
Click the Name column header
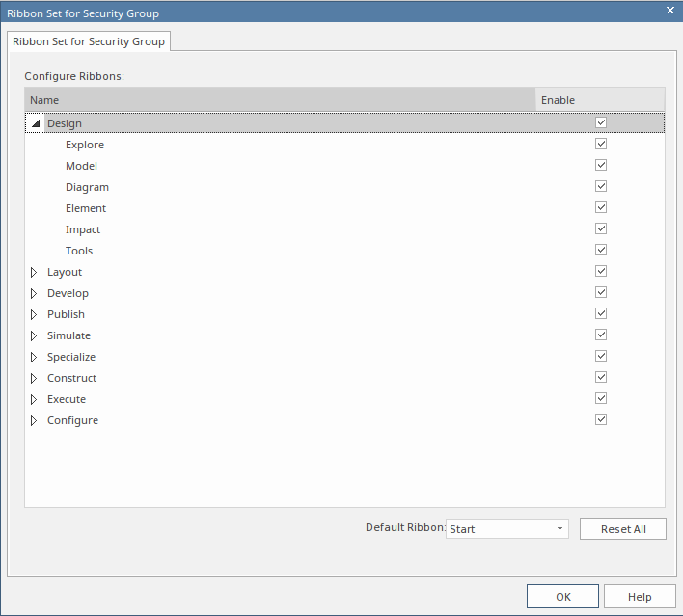click(279, 100)
